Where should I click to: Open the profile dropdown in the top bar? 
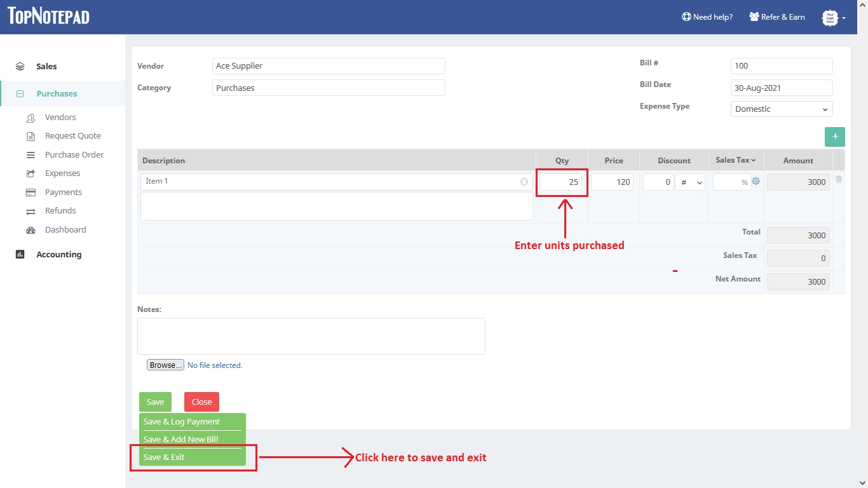[834, 17]
